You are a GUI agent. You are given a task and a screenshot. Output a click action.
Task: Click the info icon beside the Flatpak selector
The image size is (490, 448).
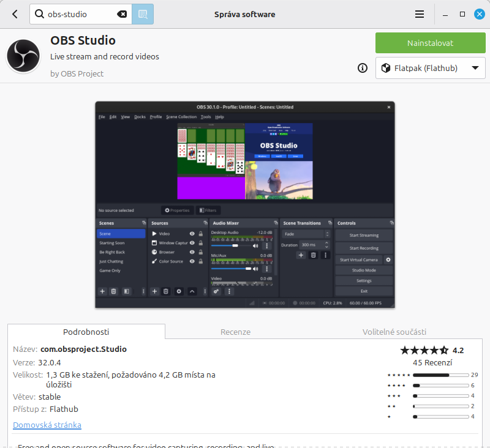[x=363, y=68]
